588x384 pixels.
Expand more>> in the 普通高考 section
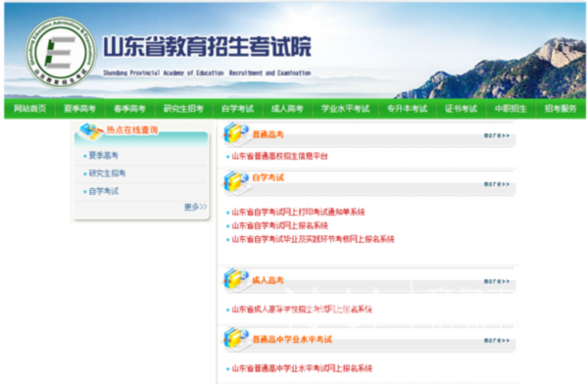coord(497,135)
